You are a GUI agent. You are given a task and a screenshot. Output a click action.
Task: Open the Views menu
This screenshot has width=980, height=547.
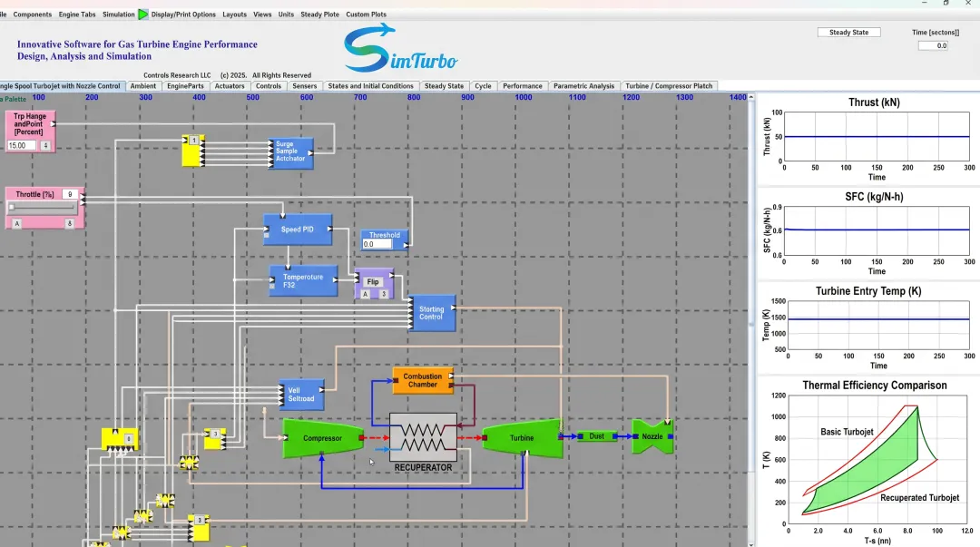(x=262, y=15)
